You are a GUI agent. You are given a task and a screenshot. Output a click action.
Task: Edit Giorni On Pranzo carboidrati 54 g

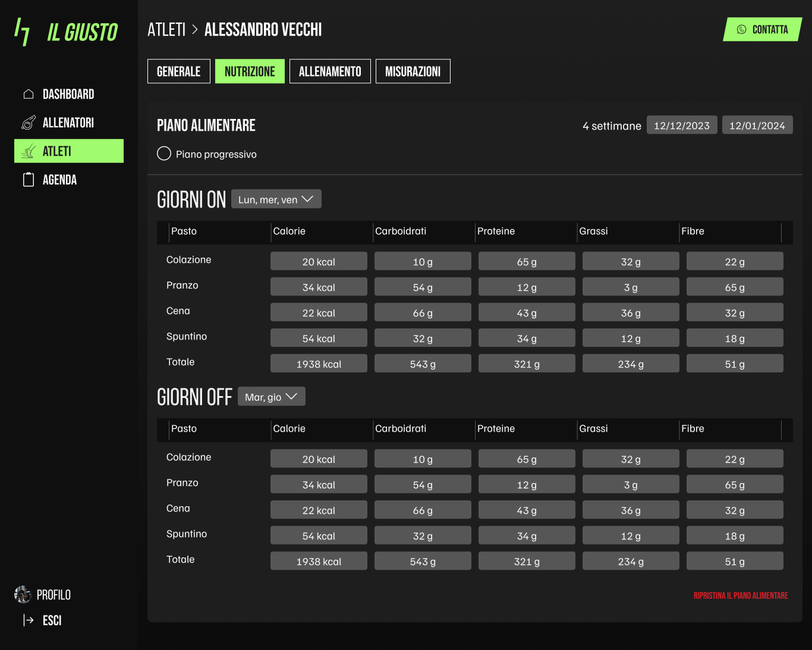click(x=423, y=287)
